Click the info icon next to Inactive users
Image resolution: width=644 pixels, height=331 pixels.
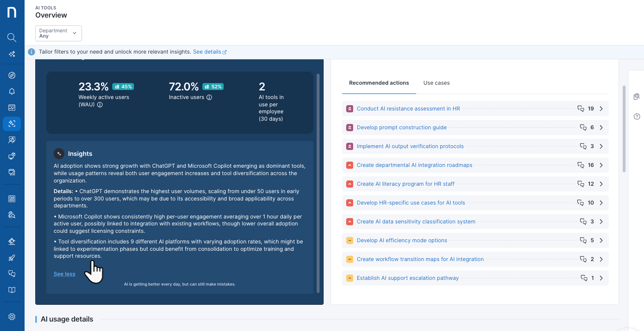click(209, 97)
